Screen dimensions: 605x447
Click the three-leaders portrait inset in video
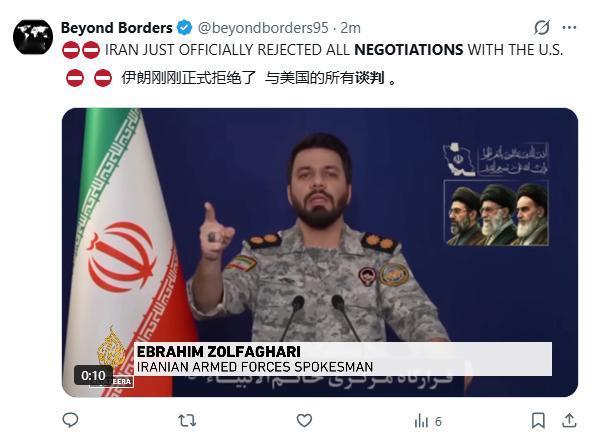click(x=497, y=213)
